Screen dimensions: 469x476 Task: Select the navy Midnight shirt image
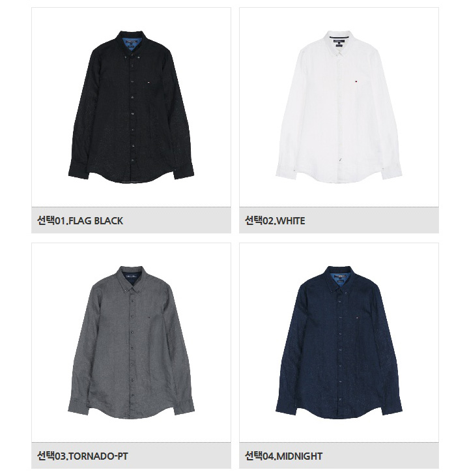click(x=339, y=342)
